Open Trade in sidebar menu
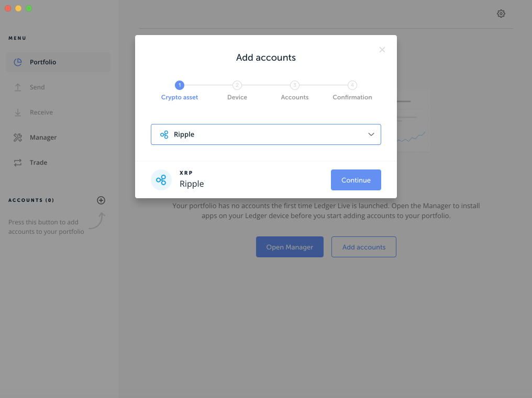Image resolution: width=532 pixels, height=398 pixels. [x=58, y=162]
